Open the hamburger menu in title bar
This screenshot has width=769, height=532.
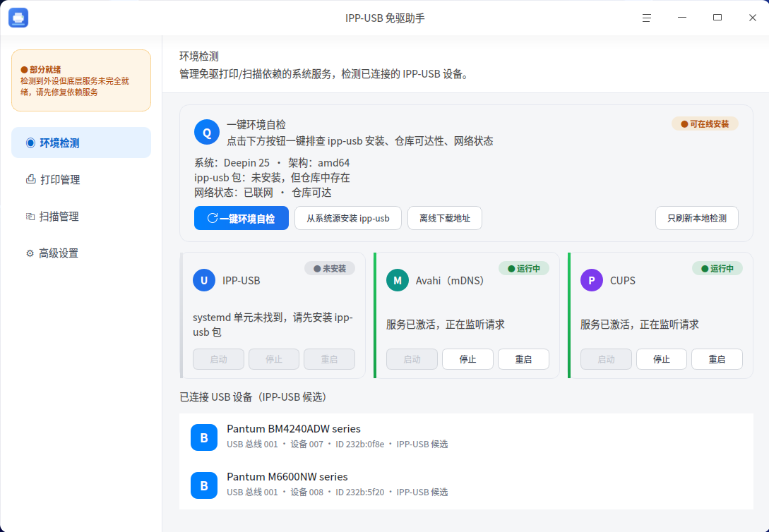(x=646, y=18)
